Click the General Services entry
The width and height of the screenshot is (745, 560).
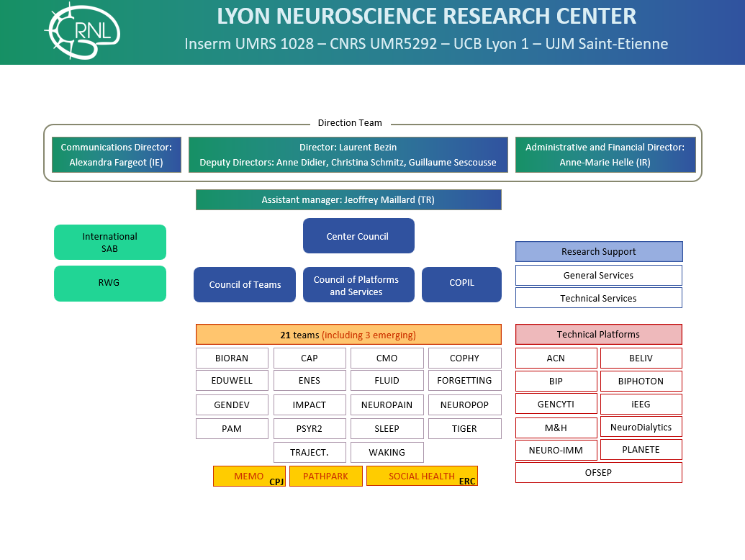click(x=598, y=275)
